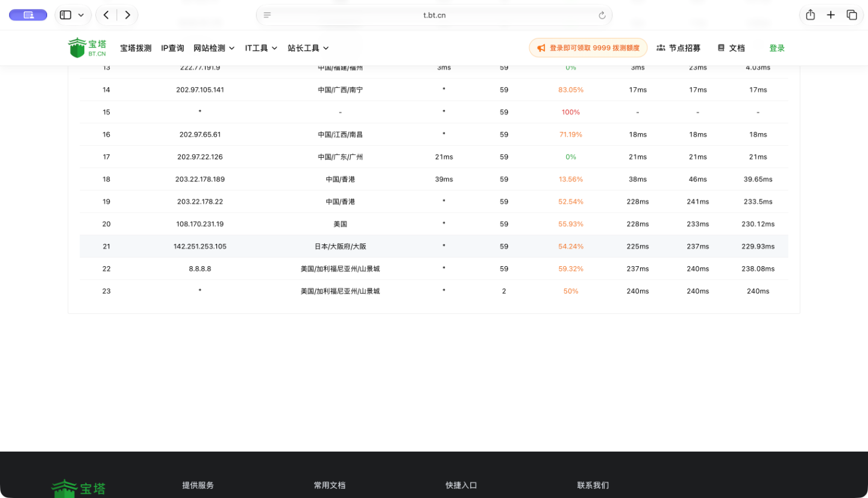Click the 中国/广东/广州 location cell
Screen dimensions: 868x498
click(x=341, y=157)
